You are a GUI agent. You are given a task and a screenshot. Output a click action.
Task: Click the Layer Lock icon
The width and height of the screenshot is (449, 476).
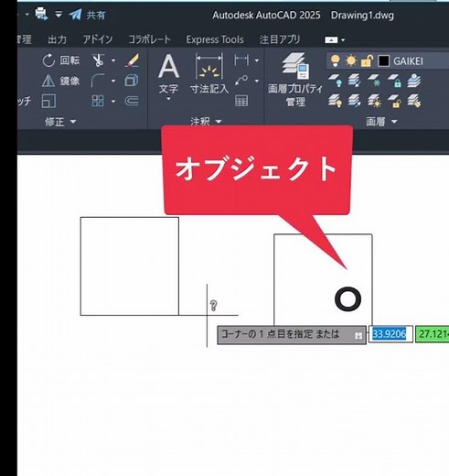click(394, 81)
